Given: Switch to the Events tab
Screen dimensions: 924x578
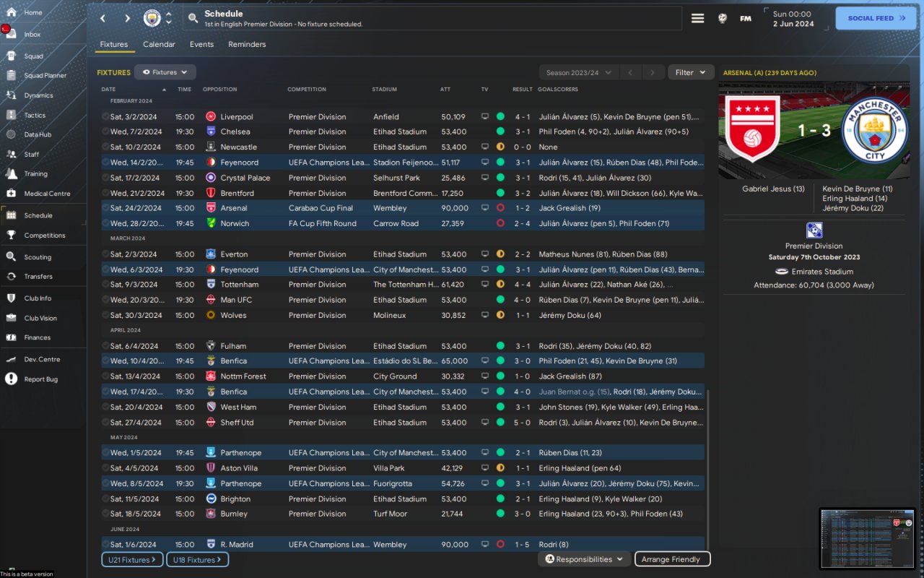Looking at the screenshot, I should (201, 44).
